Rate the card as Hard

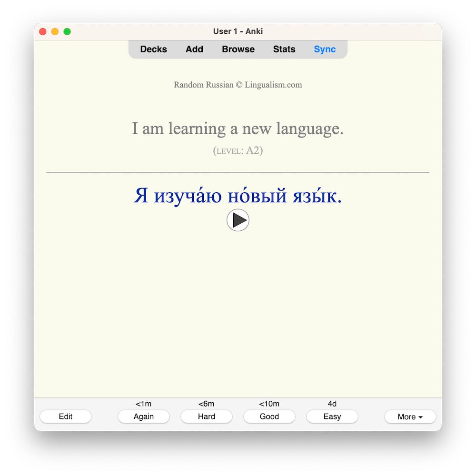206,416
